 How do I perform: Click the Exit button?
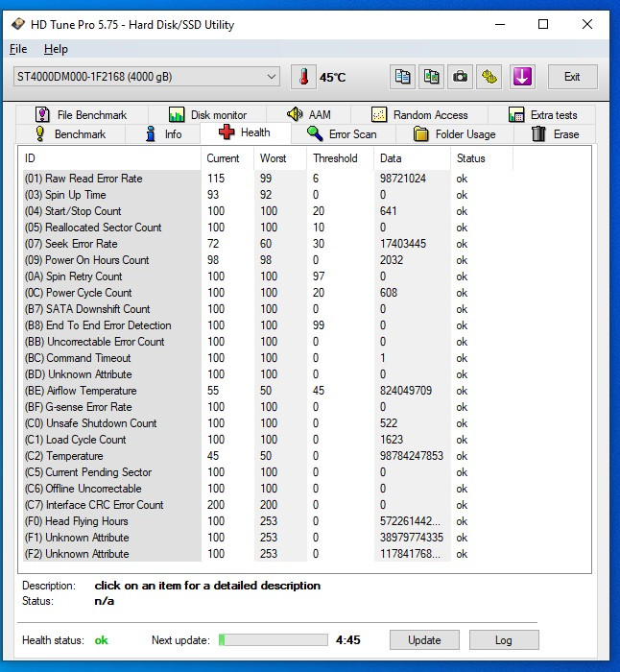click(572, 77)
